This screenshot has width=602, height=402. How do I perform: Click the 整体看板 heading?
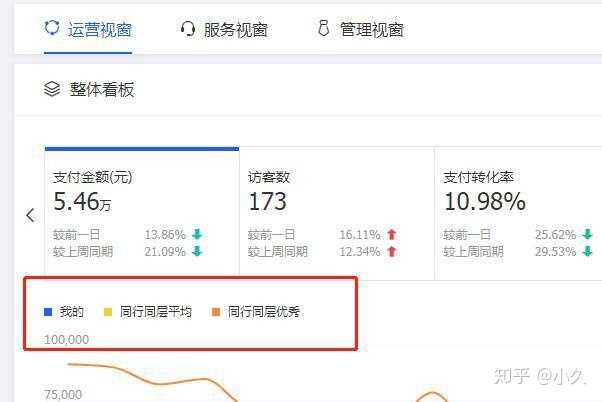coord(102,89)
